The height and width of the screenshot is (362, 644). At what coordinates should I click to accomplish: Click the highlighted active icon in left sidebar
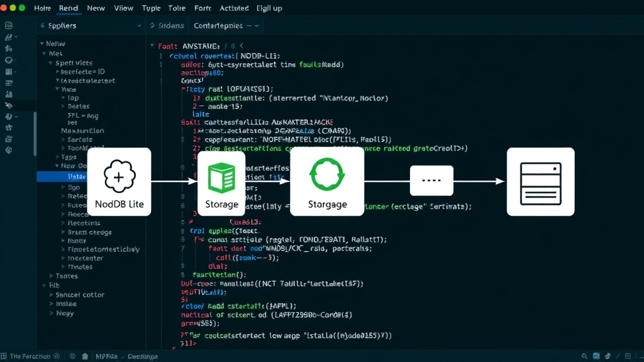point(9,106)
